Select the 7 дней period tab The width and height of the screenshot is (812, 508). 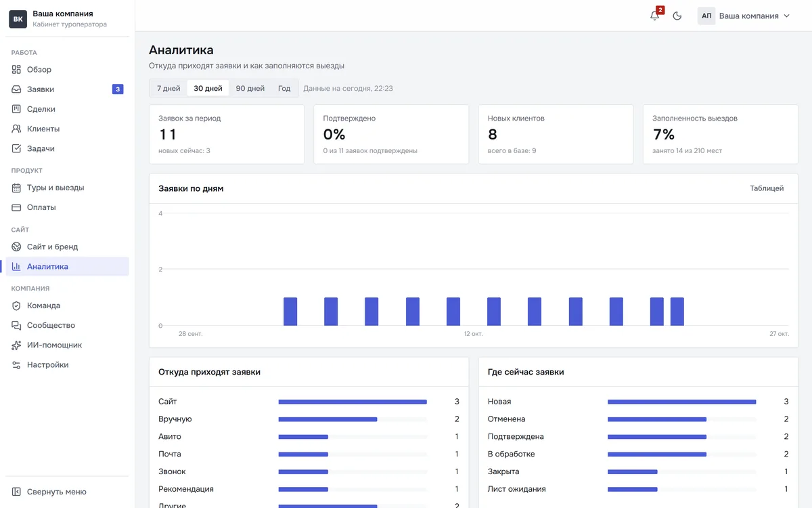168,88
